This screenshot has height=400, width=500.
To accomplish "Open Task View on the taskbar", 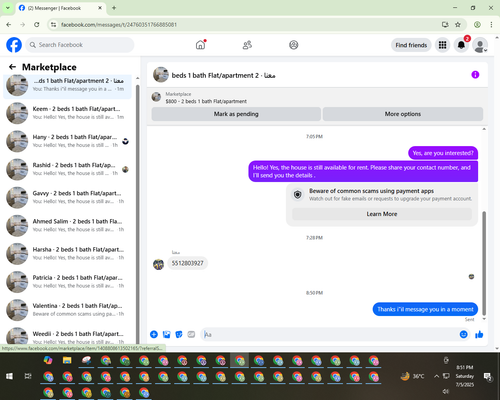I will coord(28,376).
